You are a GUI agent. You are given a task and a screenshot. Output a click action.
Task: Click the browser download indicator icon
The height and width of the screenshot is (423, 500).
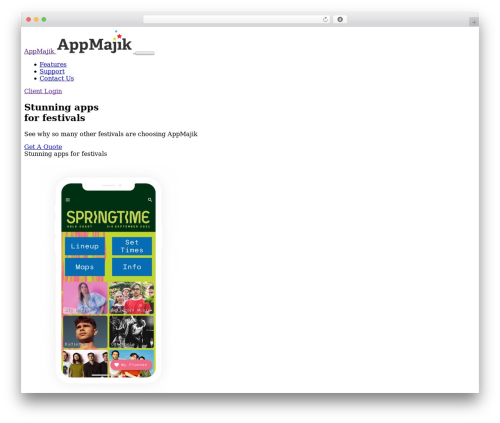pos(340,19)
